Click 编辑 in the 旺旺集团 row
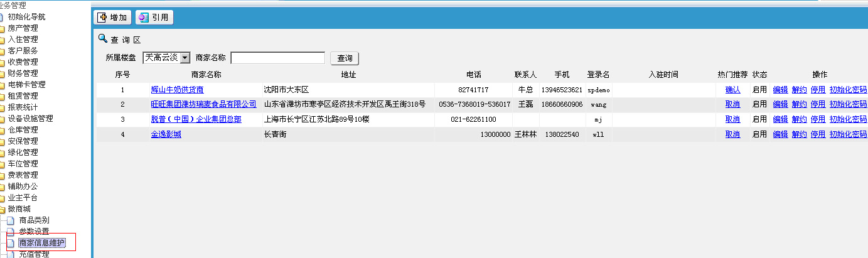The width and height of the screenshot is (868, 258). (780, 104)
